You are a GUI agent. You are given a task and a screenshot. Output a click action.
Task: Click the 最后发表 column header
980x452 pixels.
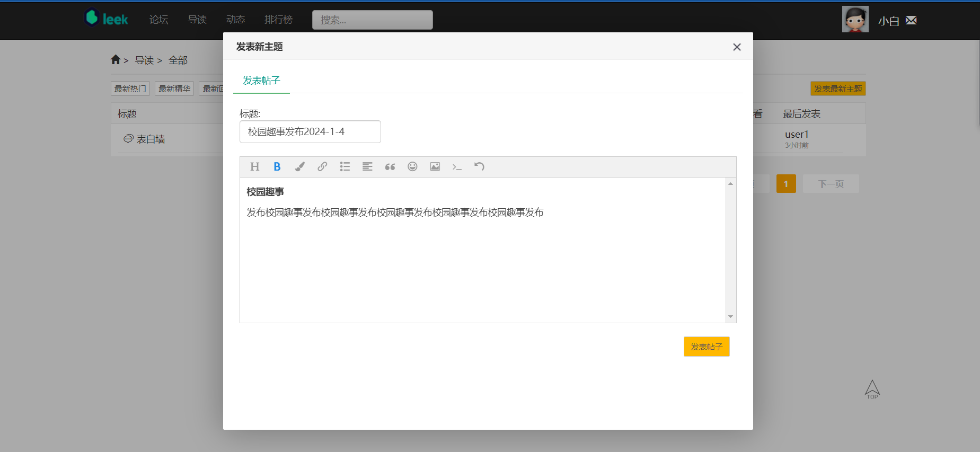(801, 114)
